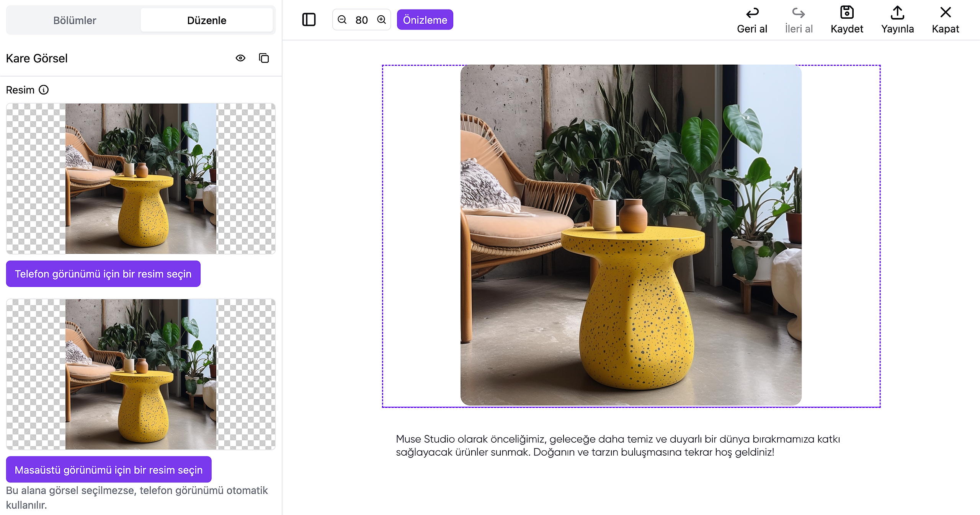
Task: Click the phone view image thumbnail
Action: (141, 179)
